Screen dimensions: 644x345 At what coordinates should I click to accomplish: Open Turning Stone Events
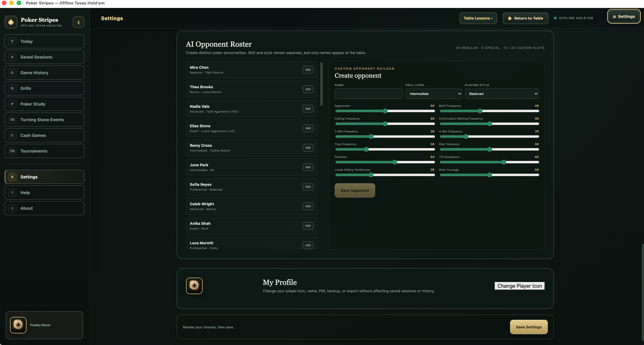pos(44,120)
